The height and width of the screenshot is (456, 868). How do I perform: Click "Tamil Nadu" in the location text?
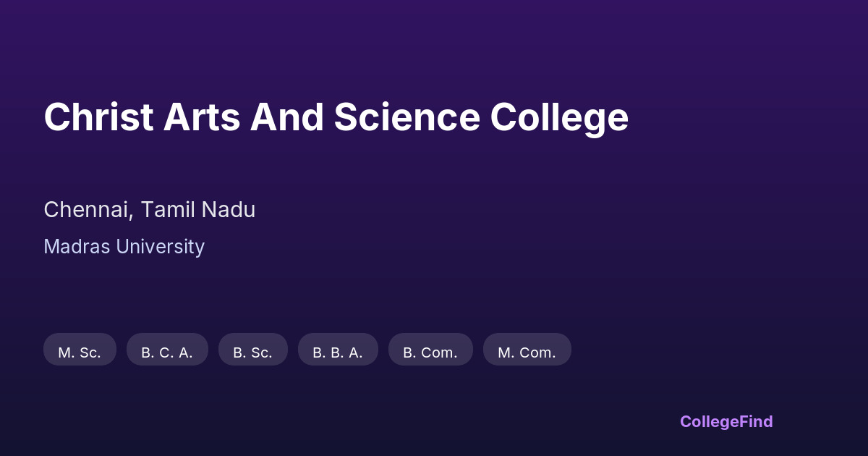pos(197,210)
